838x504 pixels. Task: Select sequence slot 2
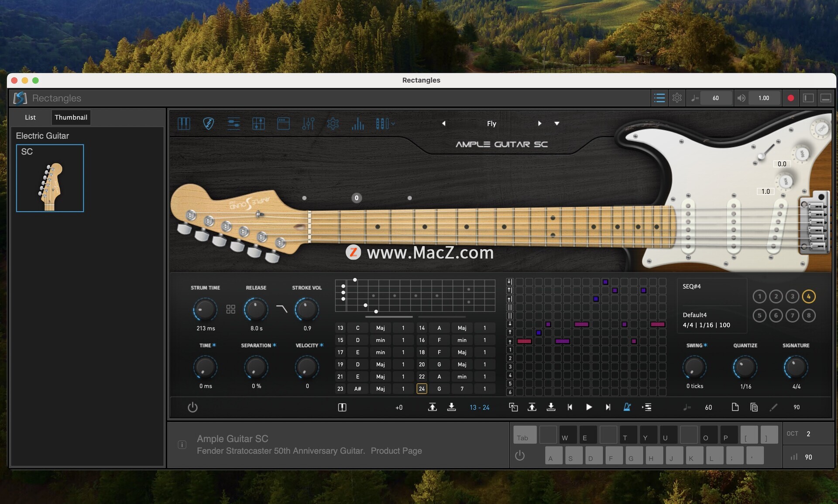tap(776, 296)
